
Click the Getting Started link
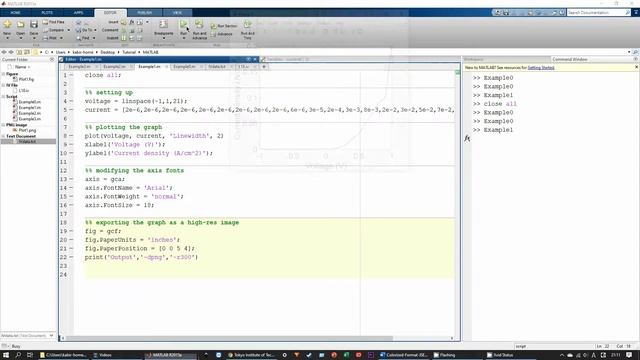coord(541,68)
